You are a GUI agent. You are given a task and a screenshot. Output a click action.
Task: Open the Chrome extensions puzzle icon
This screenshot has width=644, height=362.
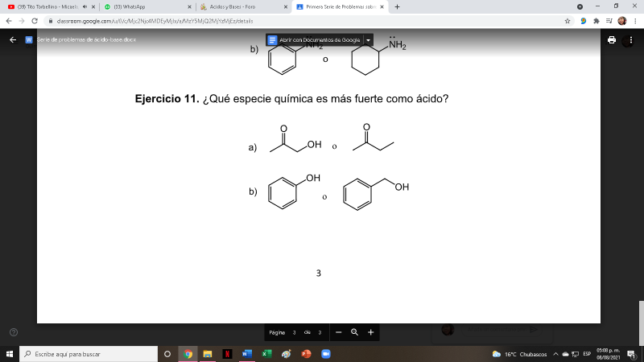pyautogui.click(x=597, y=21)
